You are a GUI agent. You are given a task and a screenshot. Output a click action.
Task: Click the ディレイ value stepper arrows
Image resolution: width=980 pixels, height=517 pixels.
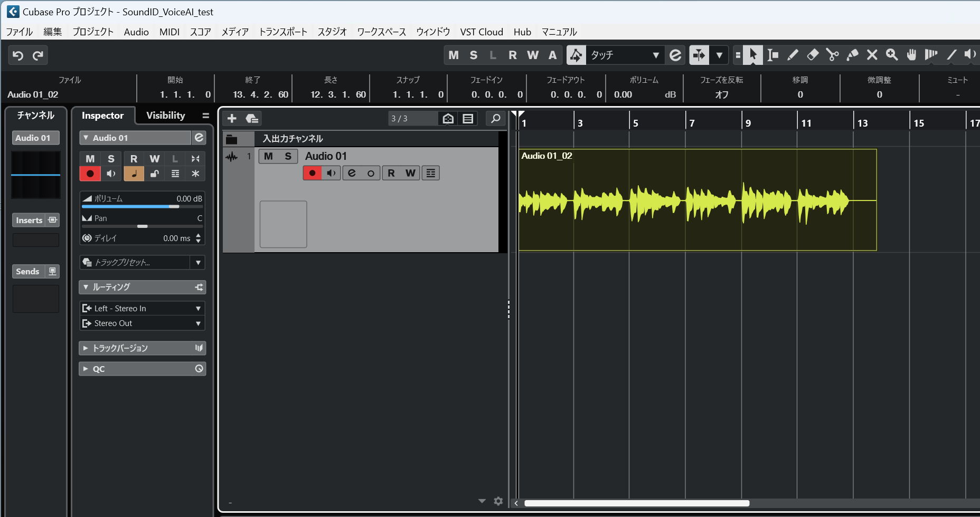click(x=198, y=238)
